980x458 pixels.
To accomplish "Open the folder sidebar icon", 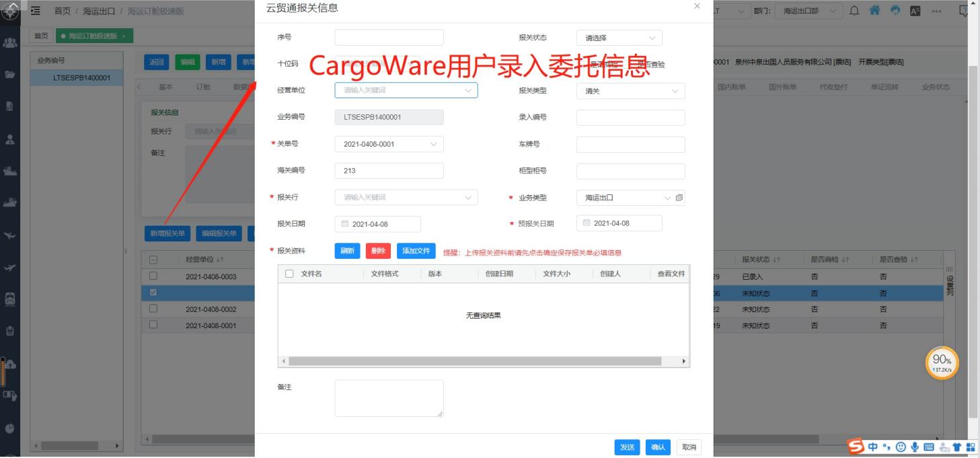I will (9, 75).
